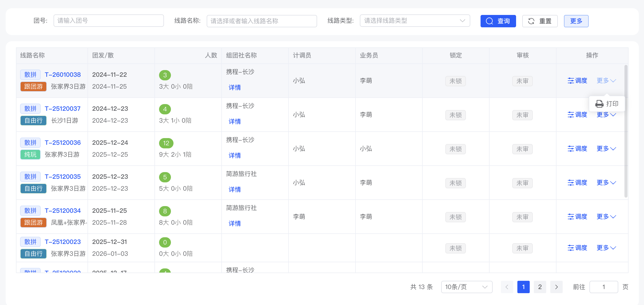Click 调度 icon for tour T-26010038

(571, 81)
